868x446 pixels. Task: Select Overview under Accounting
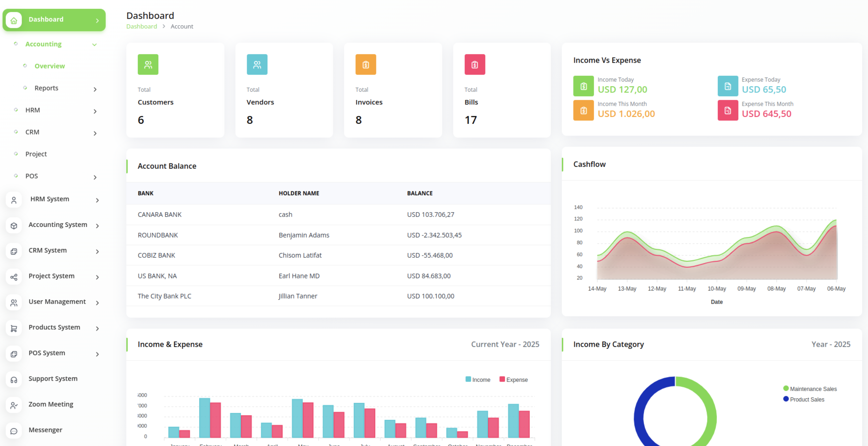[x=49, y=66]
